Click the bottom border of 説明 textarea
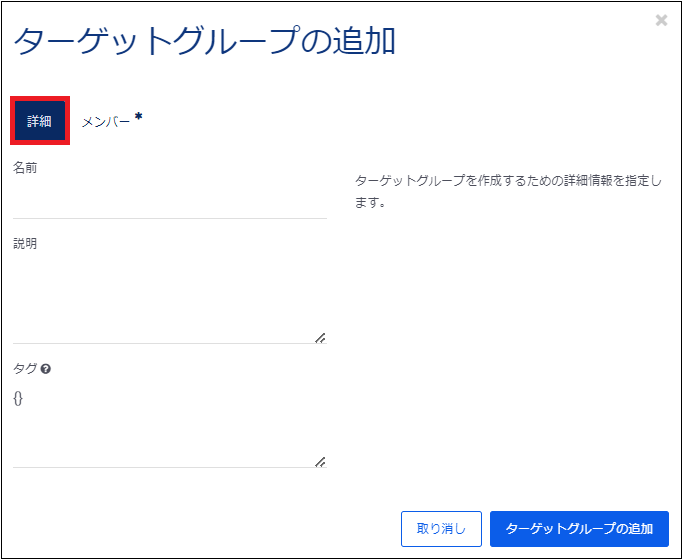The image size is (682, 560). [x=170, y=343]
